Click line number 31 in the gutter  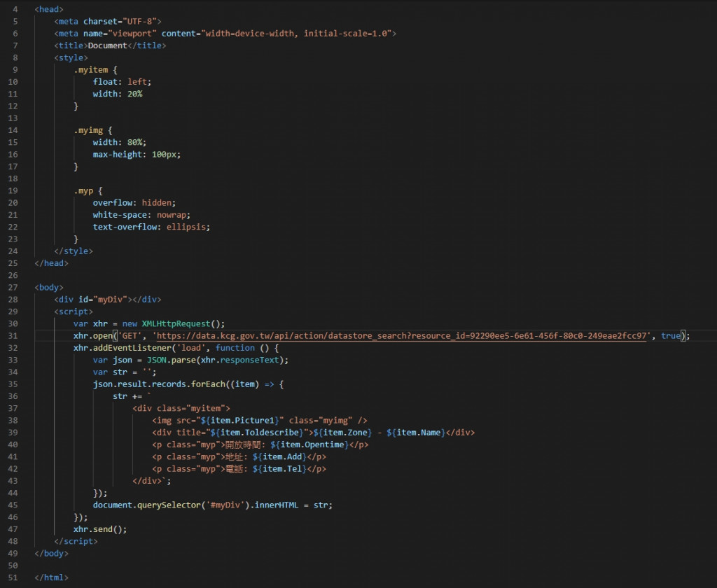(13, 335)
